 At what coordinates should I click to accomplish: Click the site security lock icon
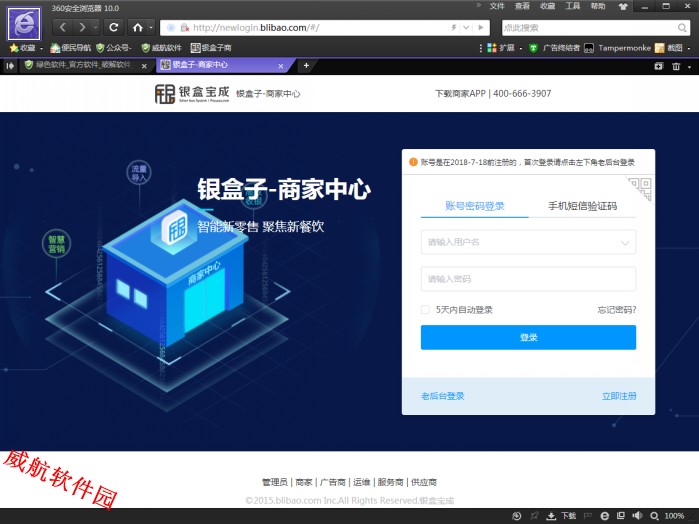185,28
